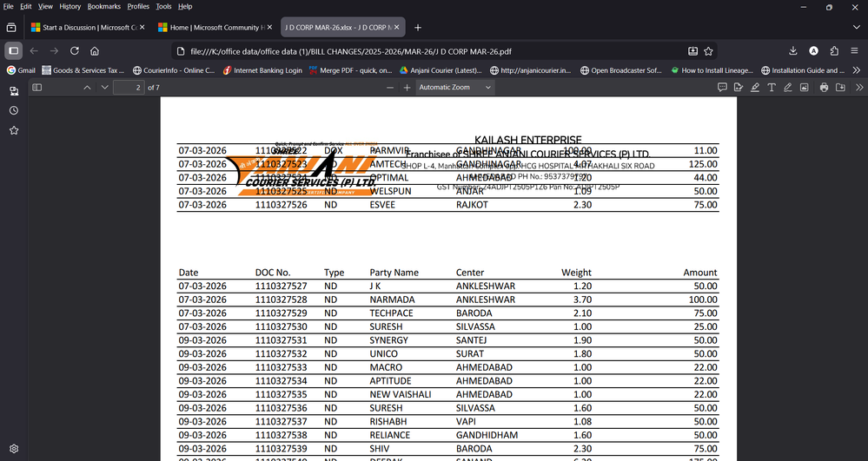Save the PDF with the toolbar save icon

click(840, 88)
